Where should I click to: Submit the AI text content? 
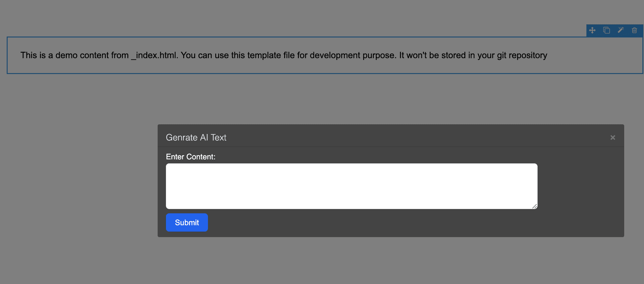[187, 222]
